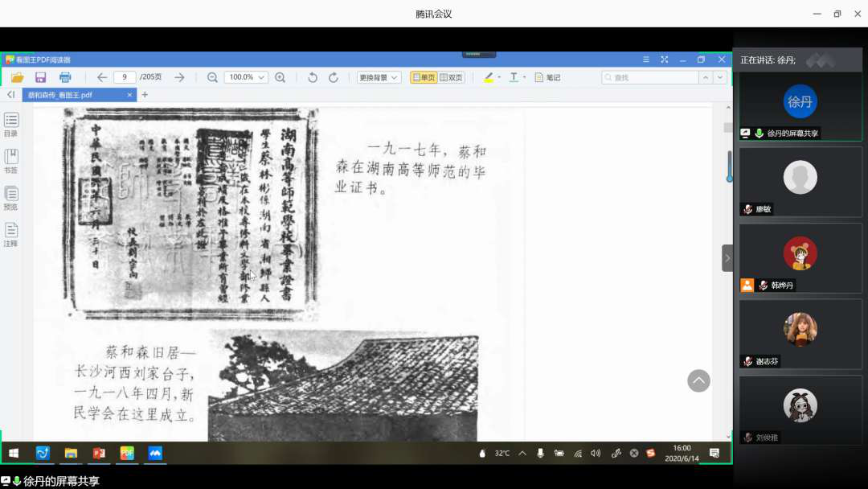This screenshot has width=868, height=489.
Task: Expand the 更换背景 background dropdown
Action: [x=379, y=77]
